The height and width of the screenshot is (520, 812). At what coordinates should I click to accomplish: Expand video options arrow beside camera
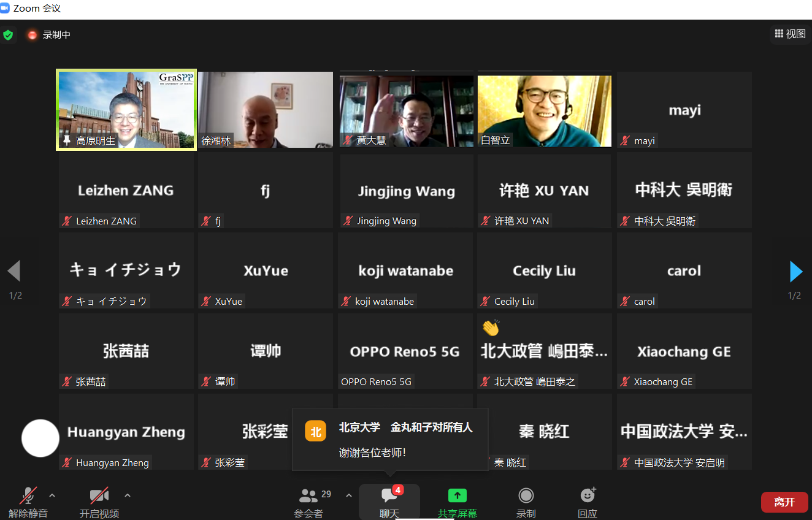coord(128,495)
